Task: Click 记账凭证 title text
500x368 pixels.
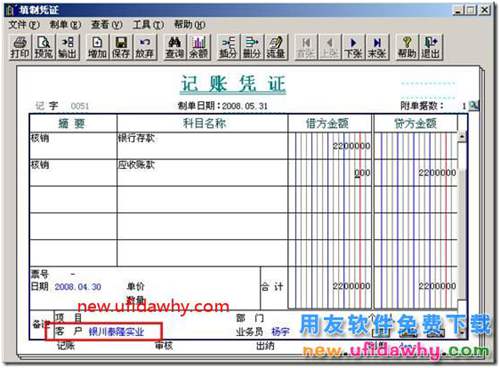Action: coord(233,84)
